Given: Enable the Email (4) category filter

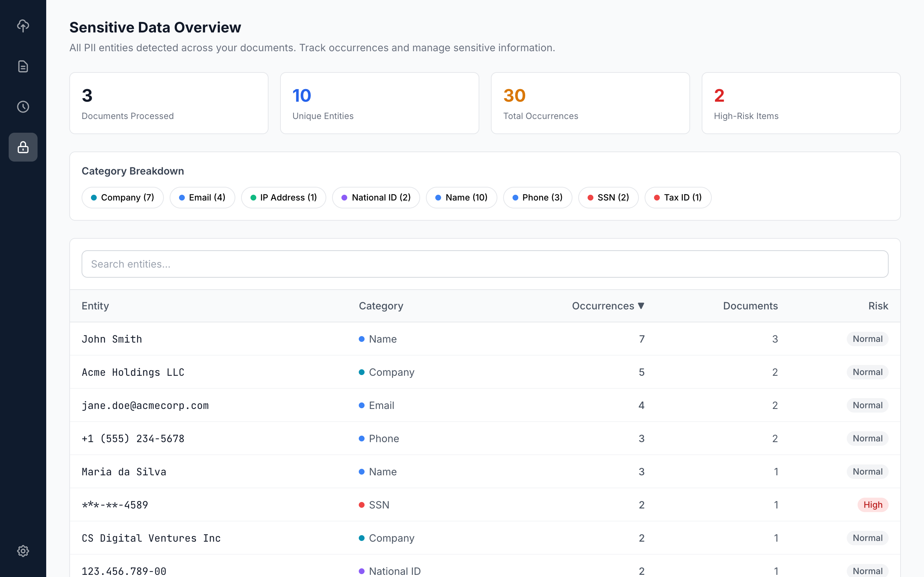Looking at the screenshot, I should [202, 197].
